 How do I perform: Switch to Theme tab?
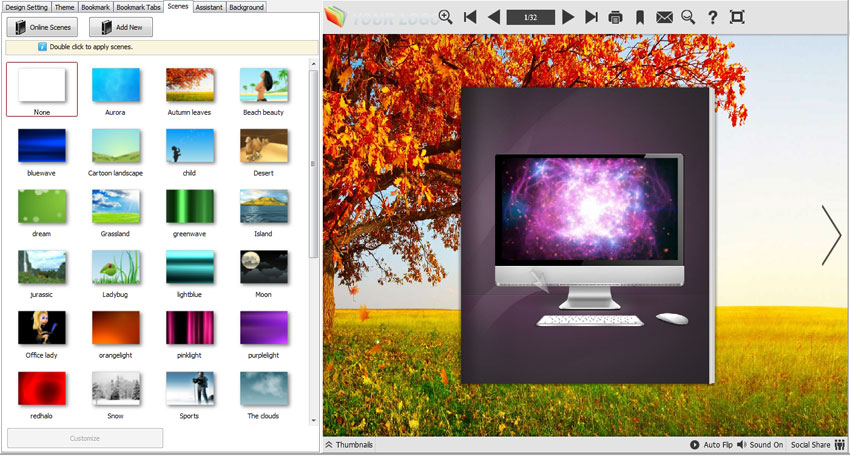point(65,7)
